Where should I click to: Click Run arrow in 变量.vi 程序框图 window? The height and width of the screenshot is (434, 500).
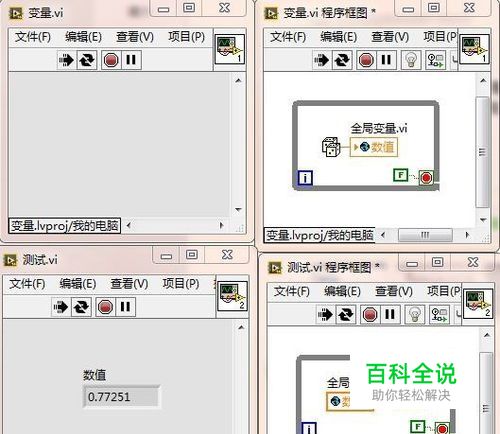(322, 60)
